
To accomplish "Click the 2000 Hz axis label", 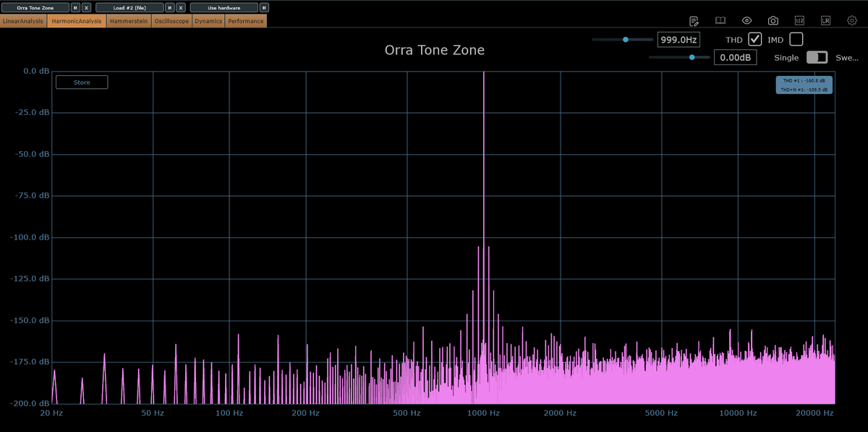I will click(x=560, y=413).
